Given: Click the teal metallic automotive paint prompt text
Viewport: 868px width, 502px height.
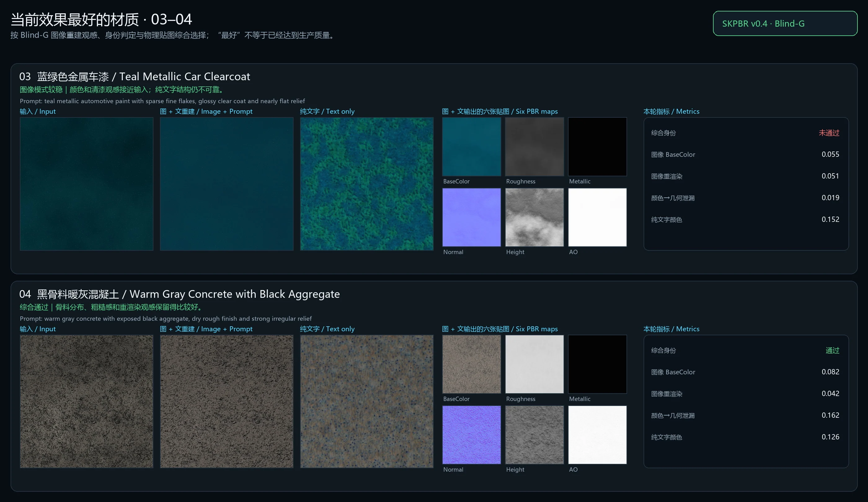Looking at the screenshot, I should pyautogui.click(x=162, y=101).
